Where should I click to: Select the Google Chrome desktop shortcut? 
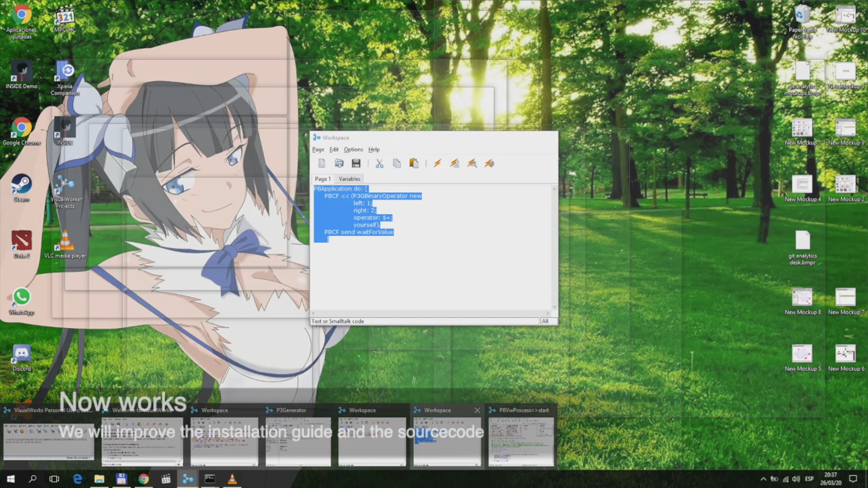(21, 131)
